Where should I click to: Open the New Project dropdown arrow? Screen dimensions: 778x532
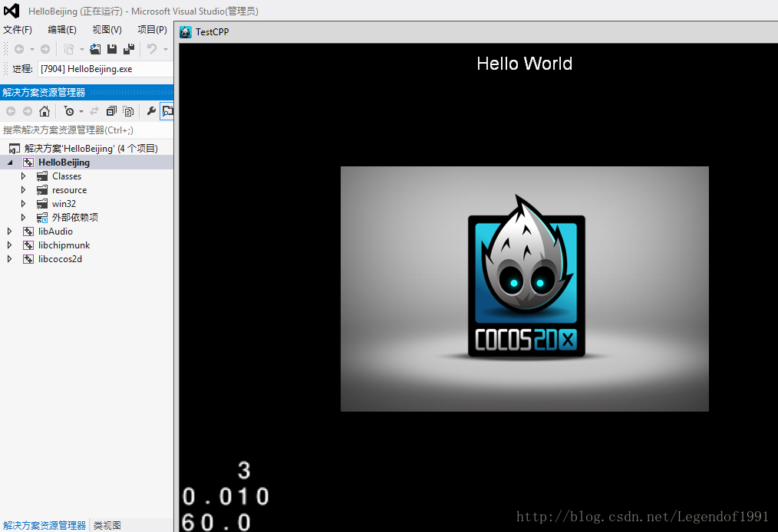[x=82, y=49]
